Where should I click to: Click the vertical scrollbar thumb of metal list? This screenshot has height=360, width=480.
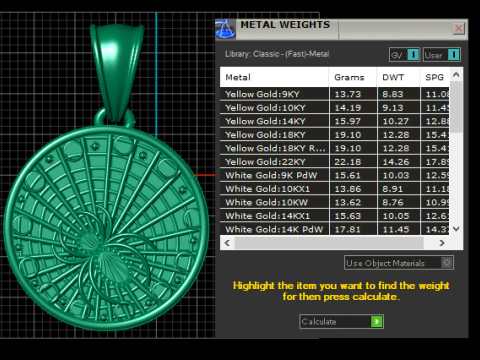coord(456,107)
